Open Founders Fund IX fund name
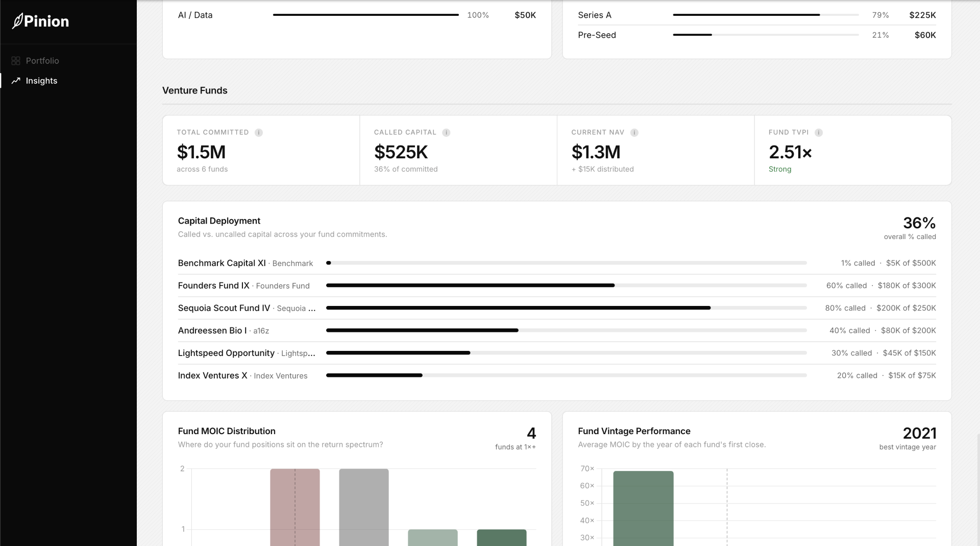This screenshot has width=980, height=546. pyautogui.click(x=213, y=286)
